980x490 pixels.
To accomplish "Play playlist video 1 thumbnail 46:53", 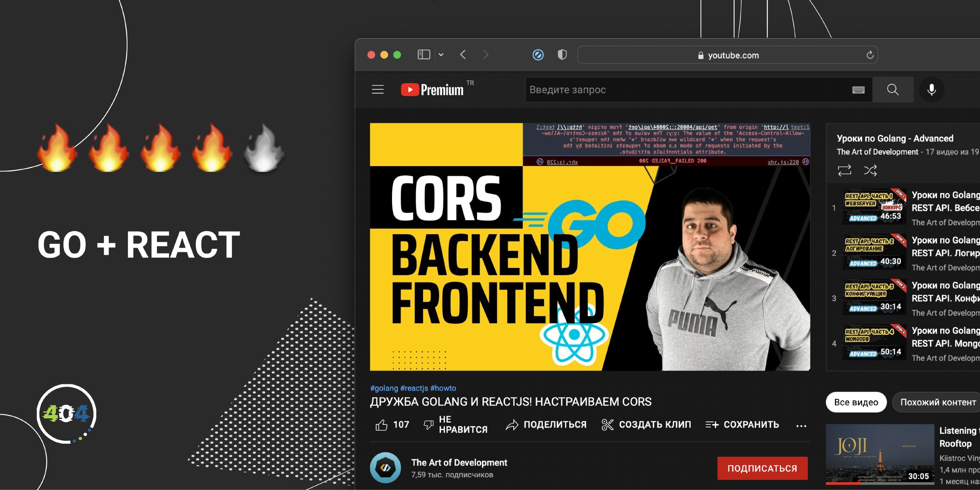I will [874, 206].
